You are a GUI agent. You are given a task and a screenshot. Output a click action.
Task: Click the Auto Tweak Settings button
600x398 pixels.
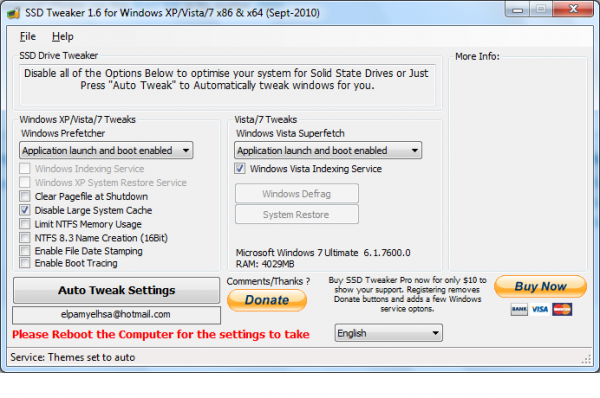[117, 290]
